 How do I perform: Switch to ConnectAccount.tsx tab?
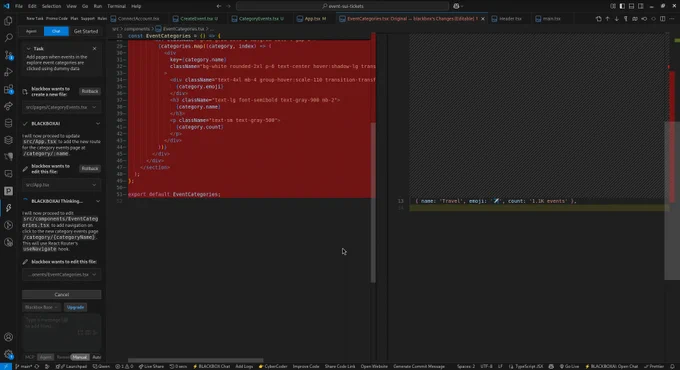point(135,19)
